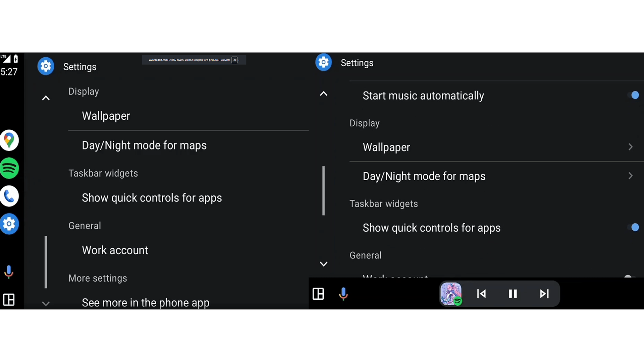
Task: Pause the currently playing music
Action: point(513,294)
